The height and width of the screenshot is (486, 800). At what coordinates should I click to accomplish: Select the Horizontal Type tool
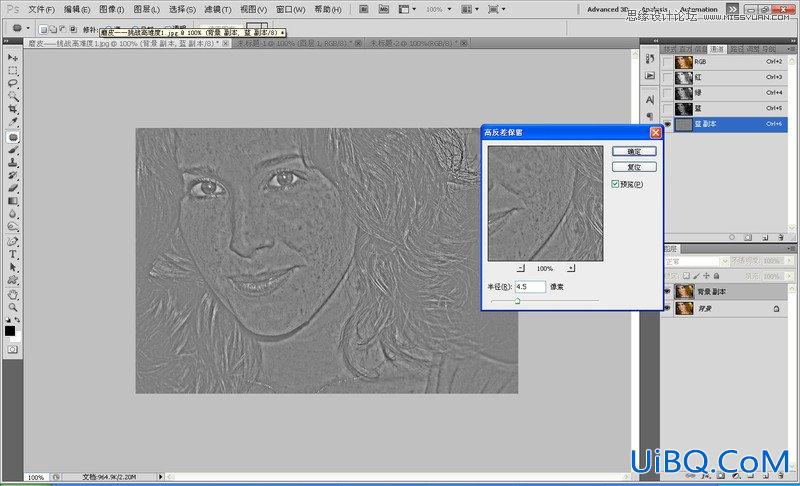[13, 254]
